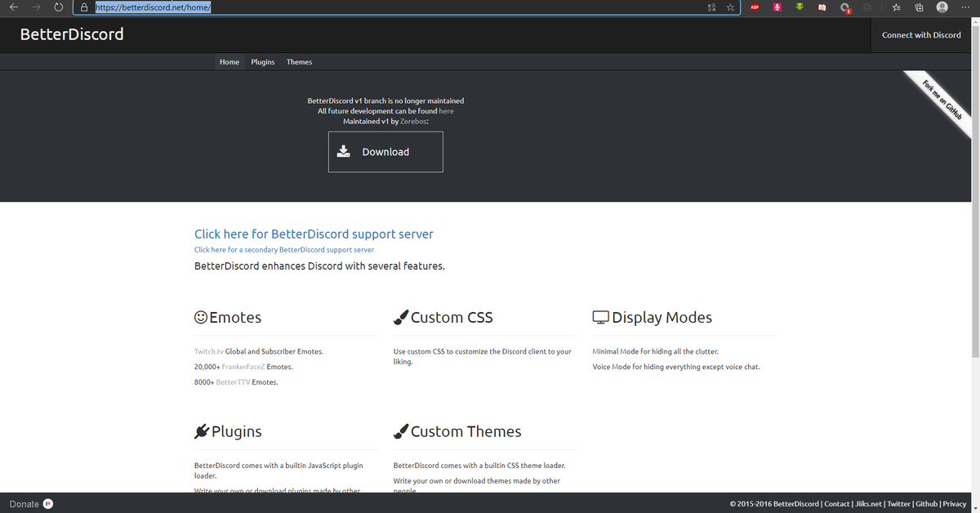Open the Home tab
The image size is (980, 513).
[229, 62]
